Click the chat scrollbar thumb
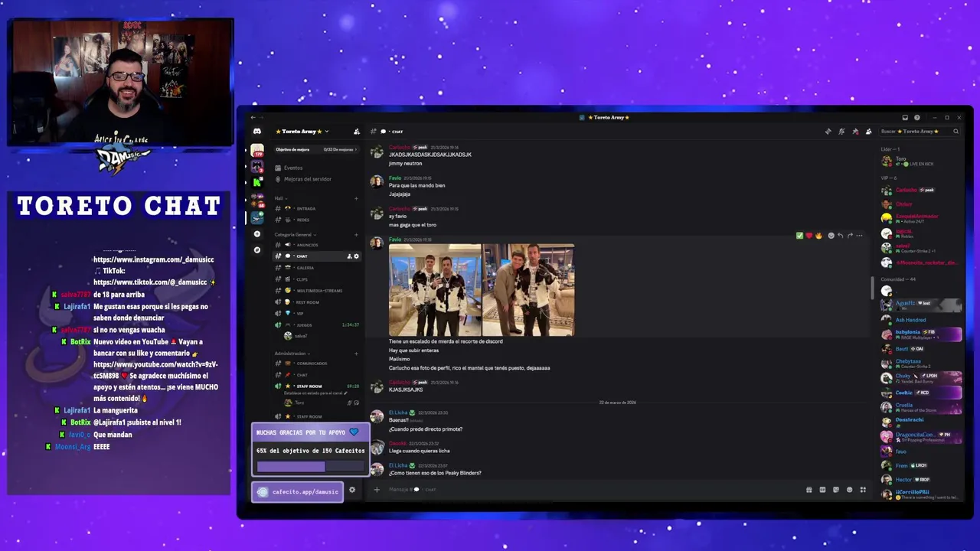 [x=872, y=288]
